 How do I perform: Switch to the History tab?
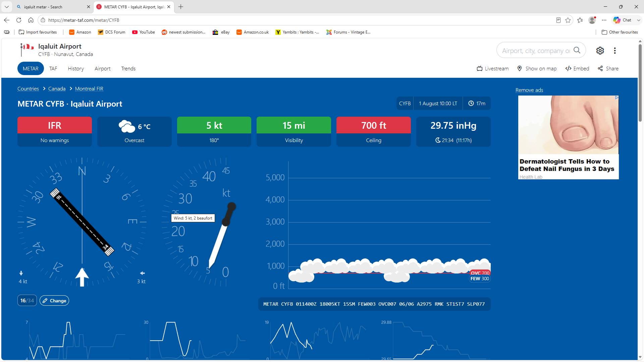click(76, 68)
